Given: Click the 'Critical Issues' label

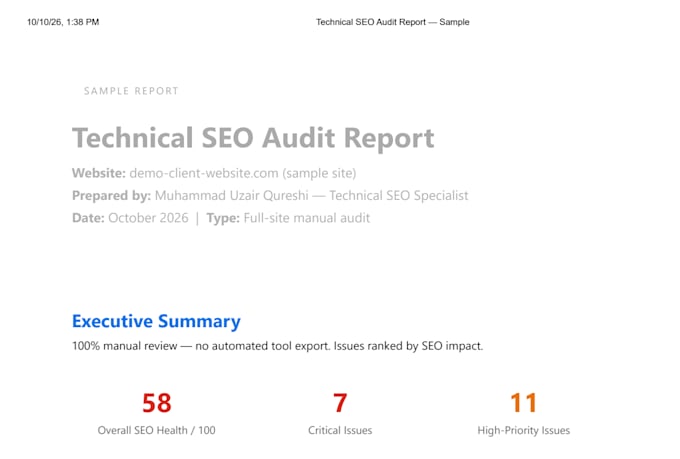Looking at the screenshot, I should tap(340, 430).
